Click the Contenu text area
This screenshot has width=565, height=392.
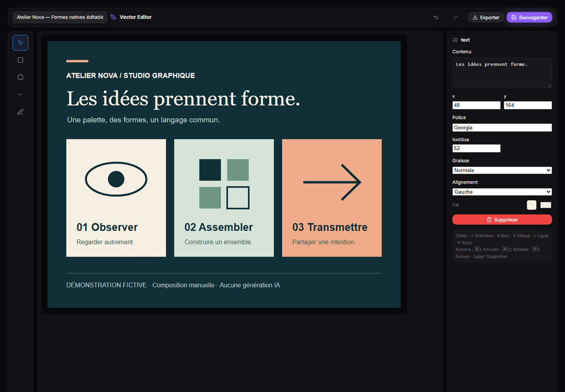[502, 73]
